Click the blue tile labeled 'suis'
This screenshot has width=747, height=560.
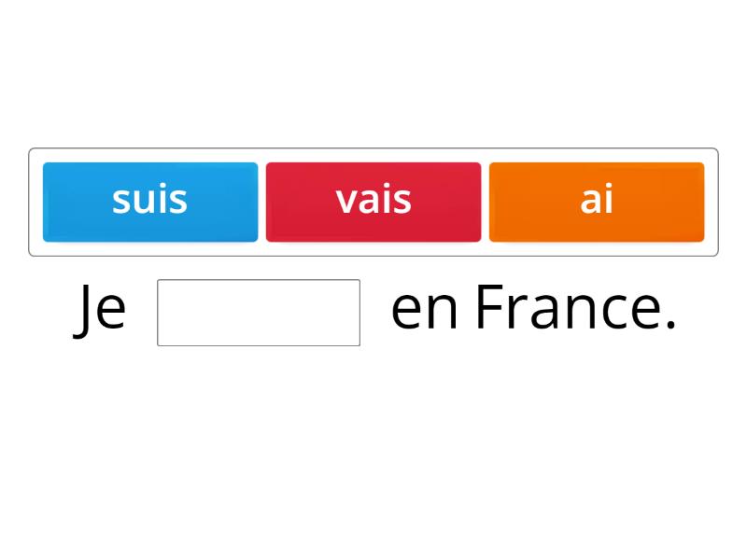coord(149,200)
